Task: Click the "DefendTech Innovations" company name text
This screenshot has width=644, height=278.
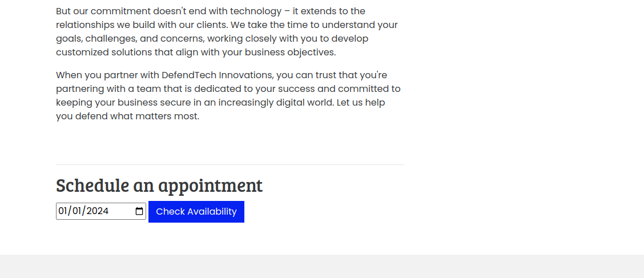Action: [x=218, y=75]
